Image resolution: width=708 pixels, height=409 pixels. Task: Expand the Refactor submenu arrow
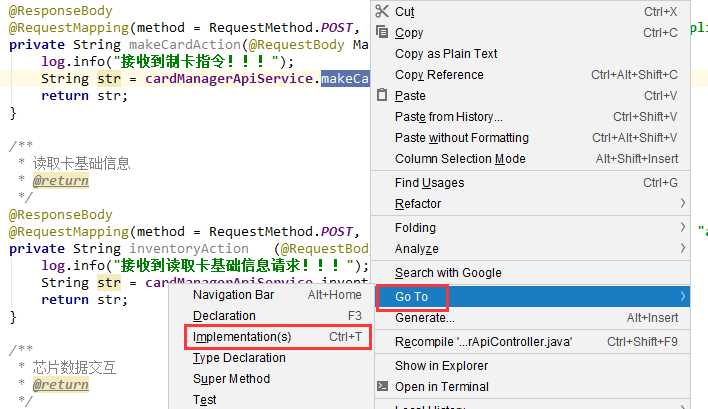pos(683,204)
